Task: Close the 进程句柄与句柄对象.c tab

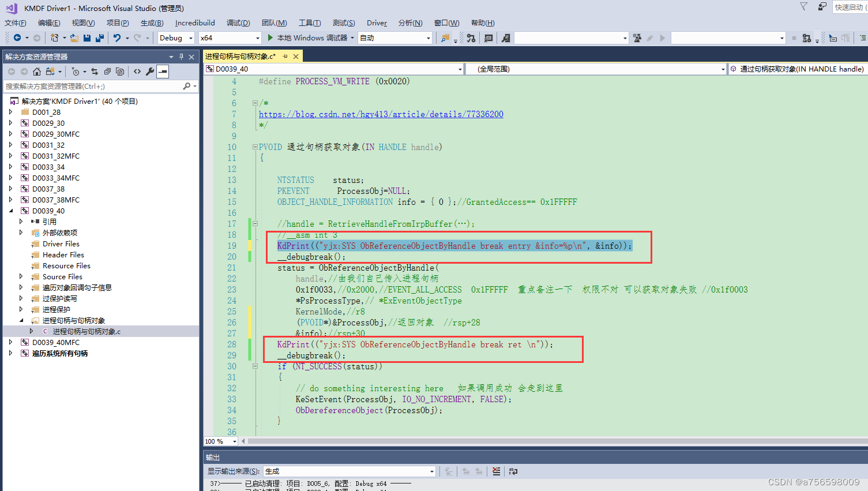Action: [x=296, y=57]
